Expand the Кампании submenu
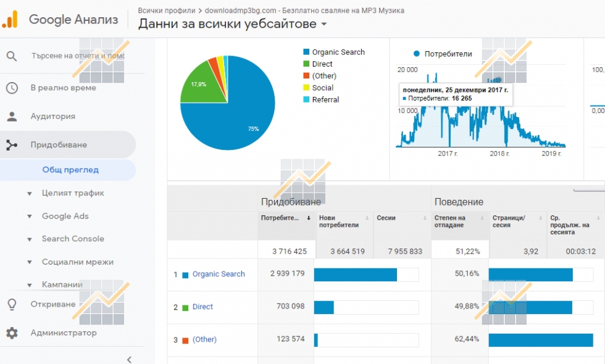The height and width of the screenshot is (364, 605). pos(30,285)
